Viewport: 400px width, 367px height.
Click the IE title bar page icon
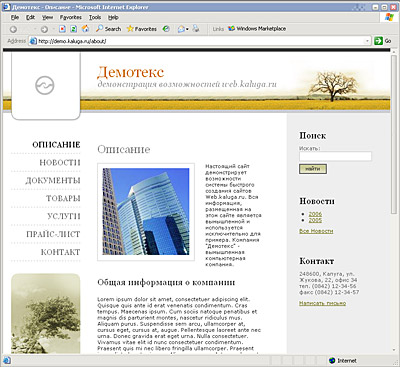[7, 7]
